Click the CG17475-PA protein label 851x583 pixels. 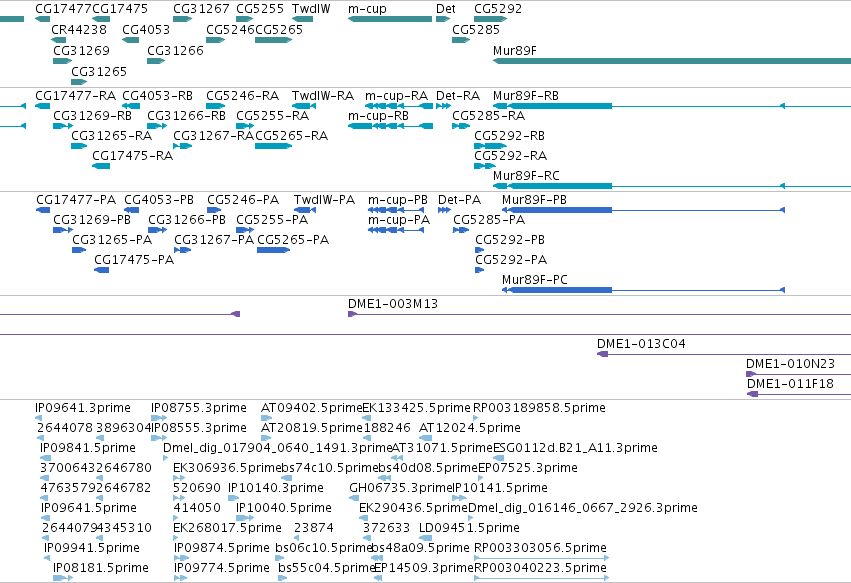134,260
